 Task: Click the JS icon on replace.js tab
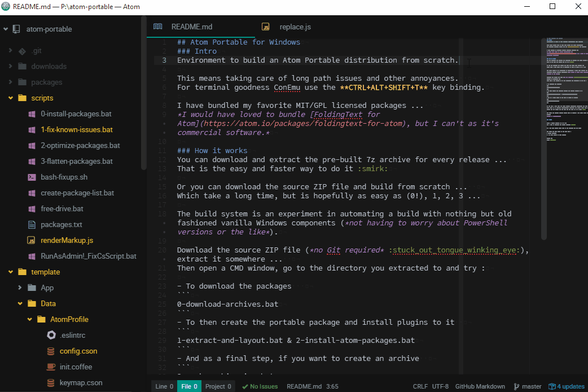[x=265, y=27]
